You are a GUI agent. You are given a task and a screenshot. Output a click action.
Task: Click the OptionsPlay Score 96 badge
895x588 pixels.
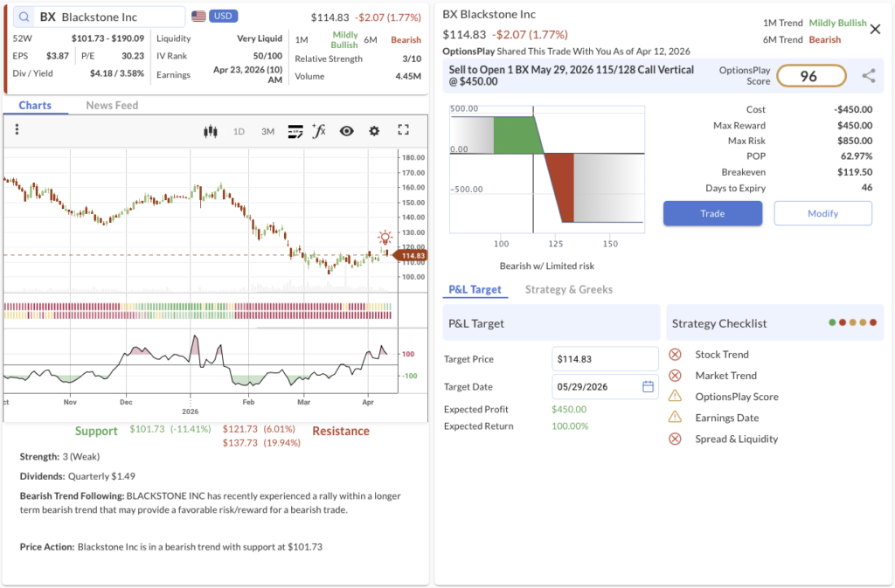(810, 76)
